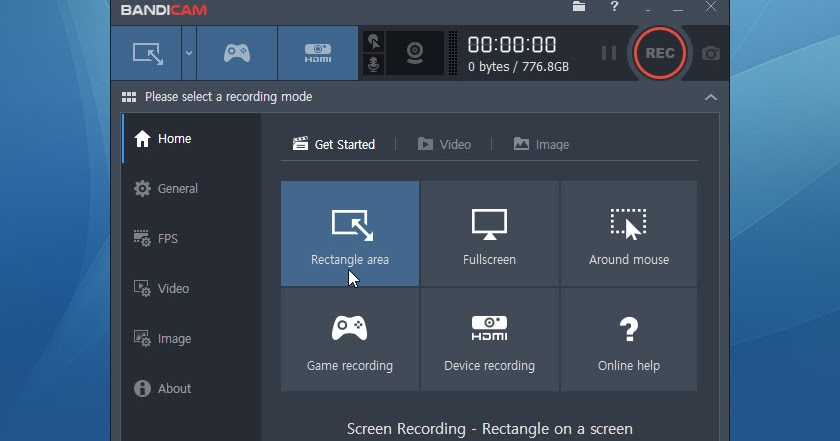Choose the Device recording tile

click(x=489, y=340)
